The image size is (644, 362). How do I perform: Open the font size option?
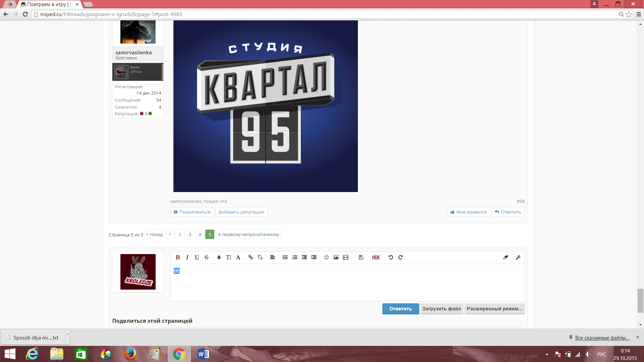point(228,257)
